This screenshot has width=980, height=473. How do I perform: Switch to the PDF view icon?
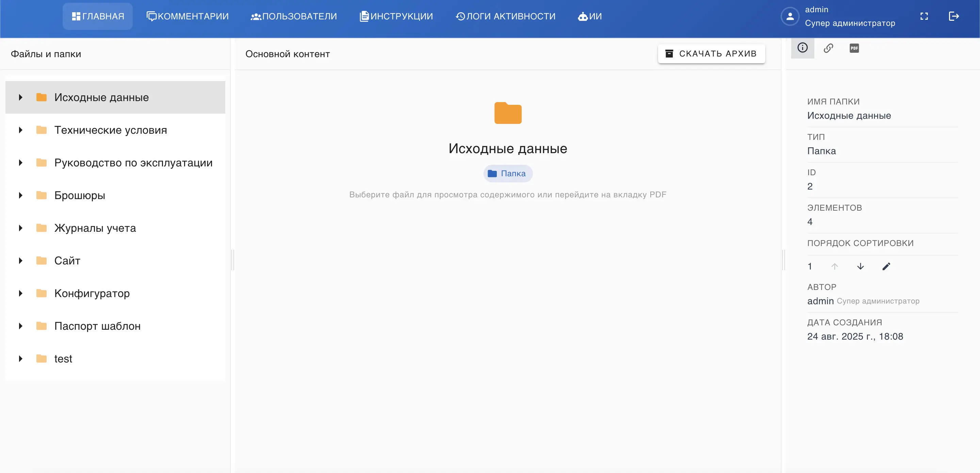tap(854, 48)
